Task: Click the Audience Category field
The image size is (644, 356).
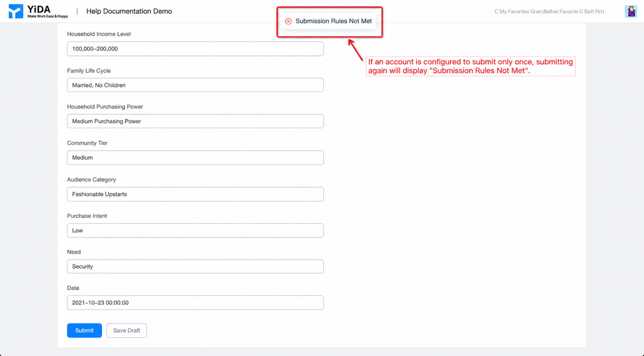Action: click(195, 194)
